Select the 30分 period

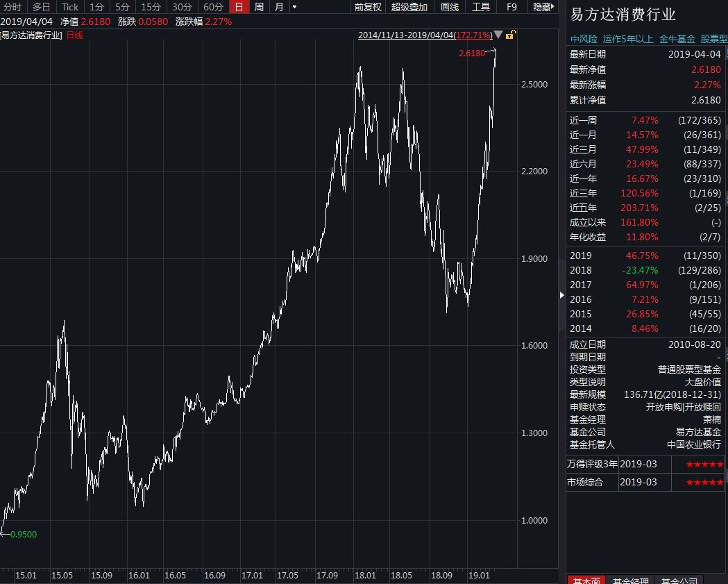tap(182, 7)
